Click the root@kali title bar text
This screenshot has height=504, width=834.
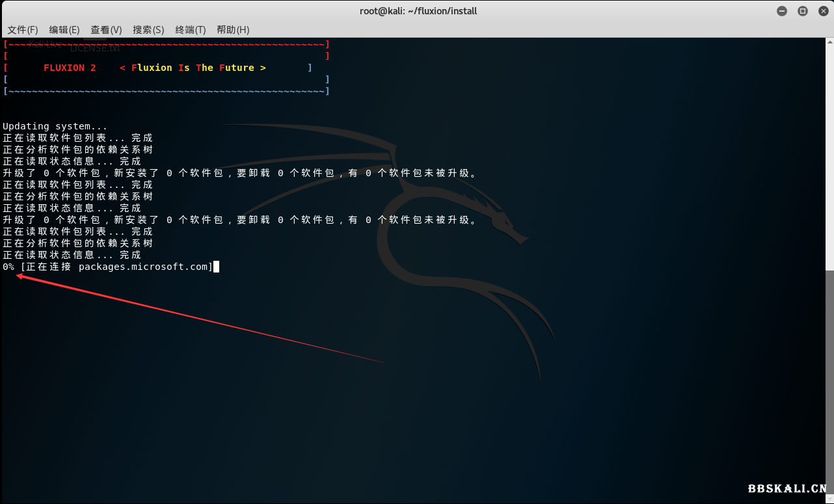[x=418, y=10]
